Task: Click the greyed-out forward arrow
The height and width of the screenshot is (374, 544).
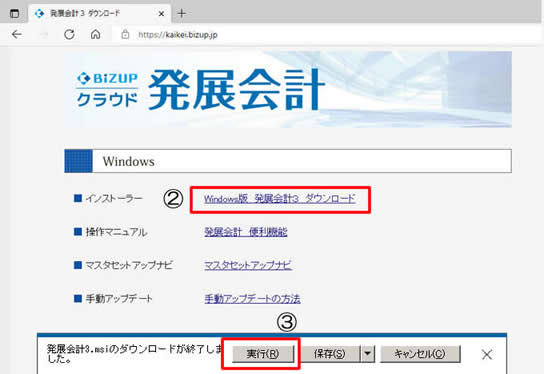Action: (44, 34)
